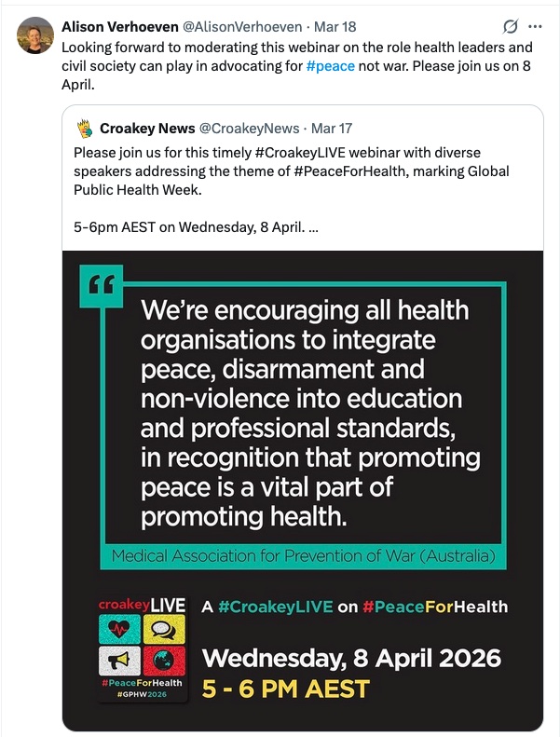
Task: Open Alison Verhoeven's display name link
Action: tap(119, 26)
